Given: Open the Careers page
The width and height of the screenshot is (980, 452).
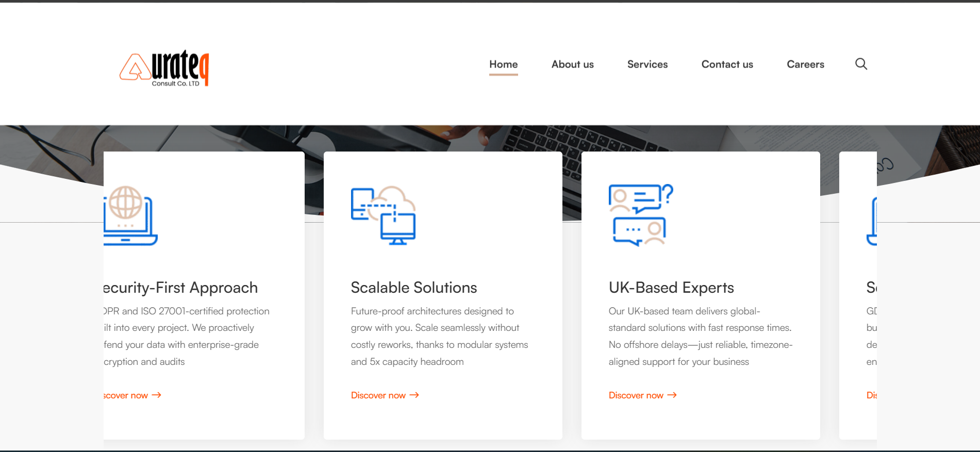Looking at the screenshot, I should (805, 64).
